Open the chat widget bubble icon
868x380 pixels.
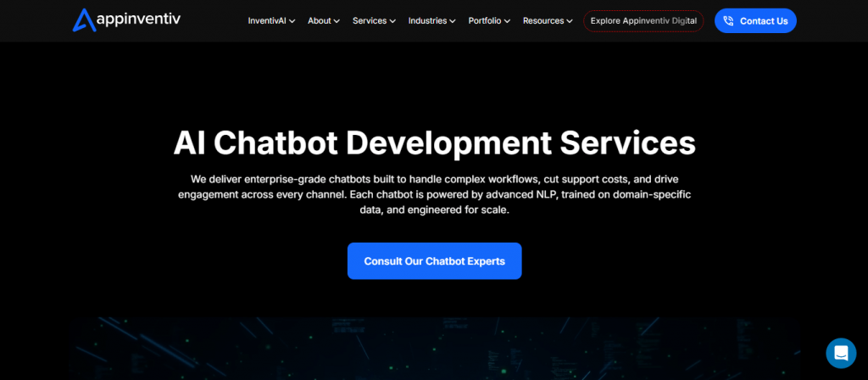841,353
